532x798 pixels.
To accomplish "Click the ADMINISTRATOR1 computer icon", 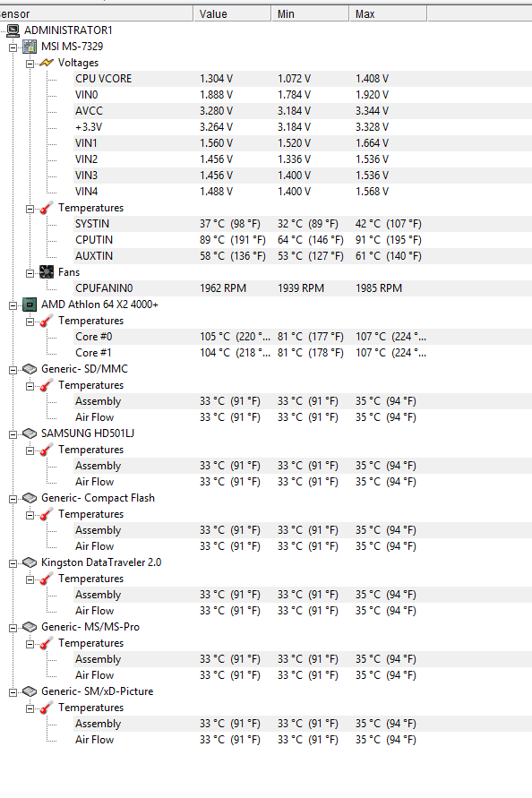I will tap(13, 30).
